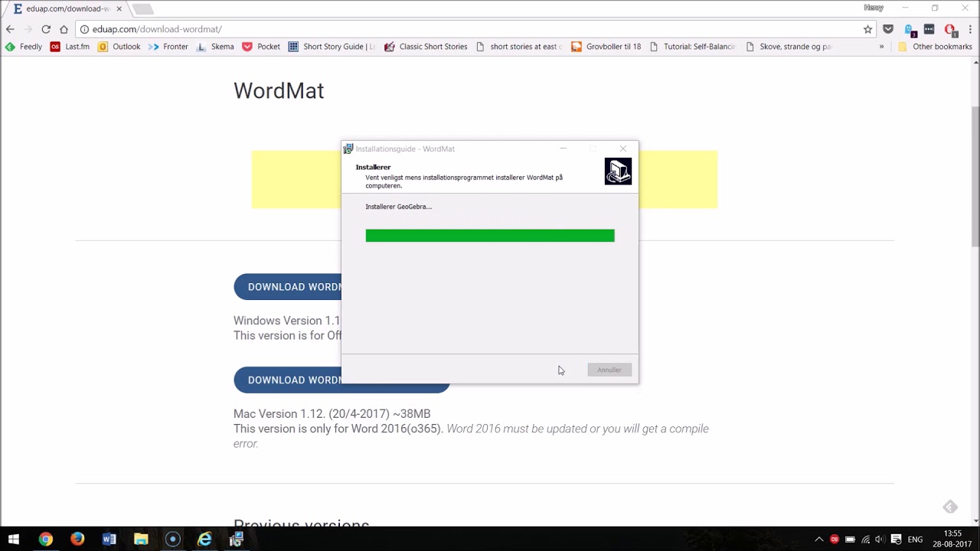Click the first Download WordMat button
This screenshot has width=980, height=551.
288,287
